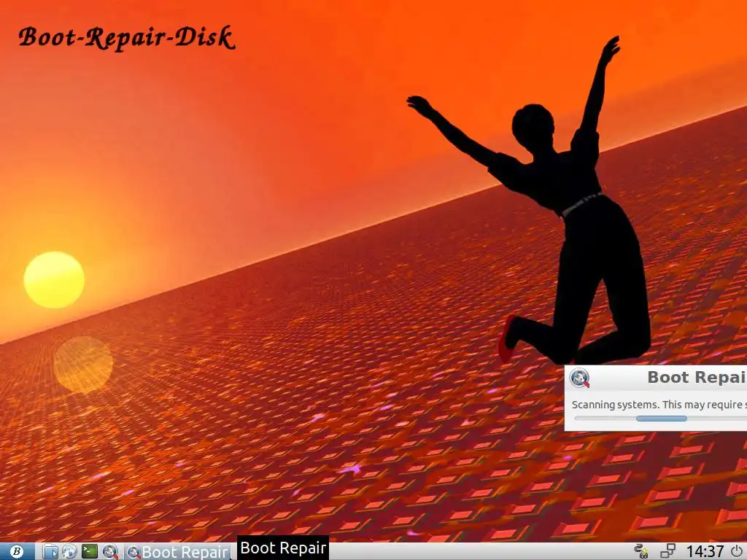Viewport: 747px width, 560px height.
Task: Click the clock showing 14:37
Action: 705,551
